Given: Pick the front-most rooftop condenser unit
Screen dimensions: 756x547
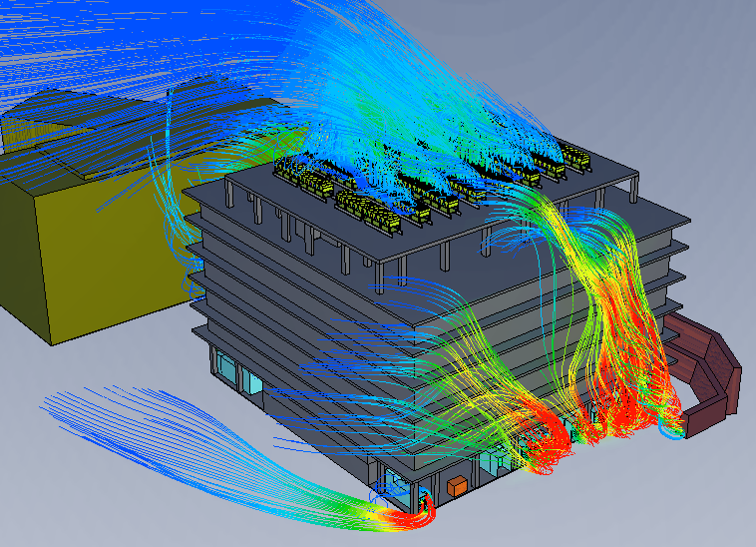Looking at the screenshot, I should (x=384, y=221).
